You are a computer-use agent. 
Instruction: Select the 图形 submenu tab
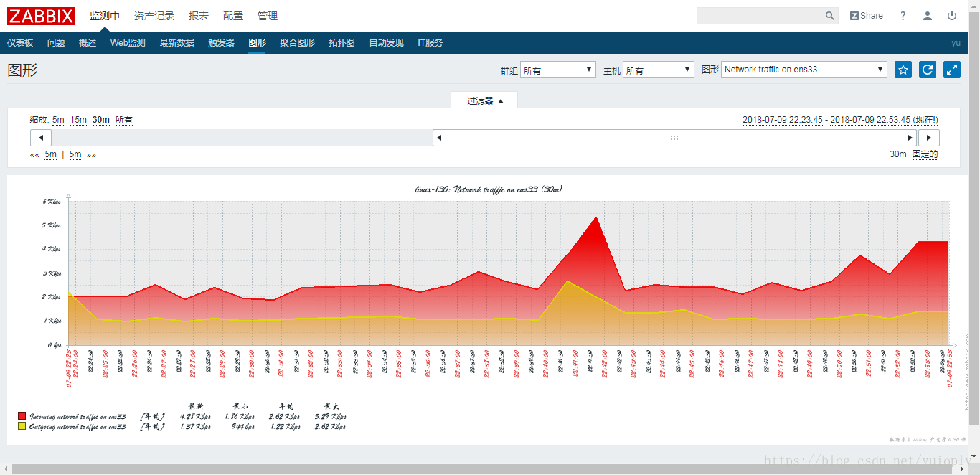257,43
